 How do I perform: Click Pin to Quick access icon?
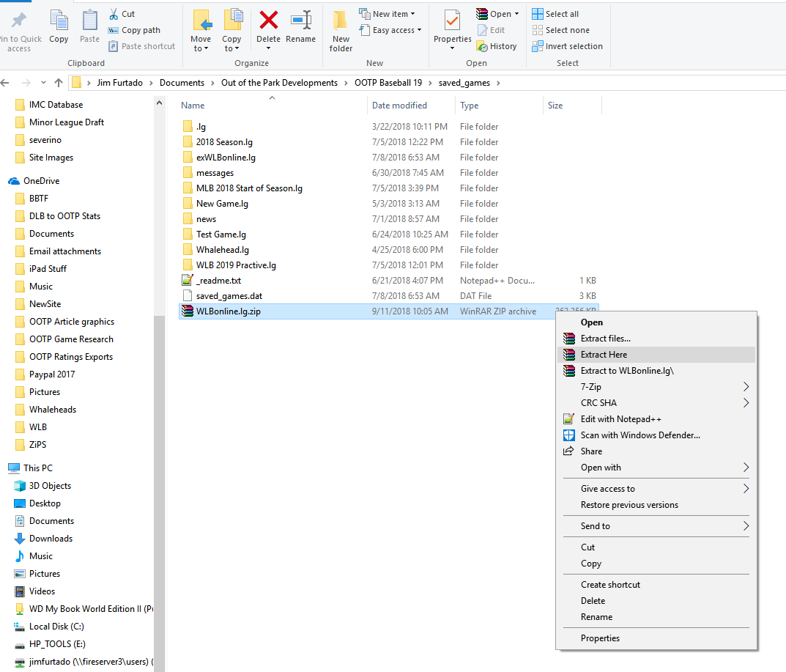[x=19, y=21]
